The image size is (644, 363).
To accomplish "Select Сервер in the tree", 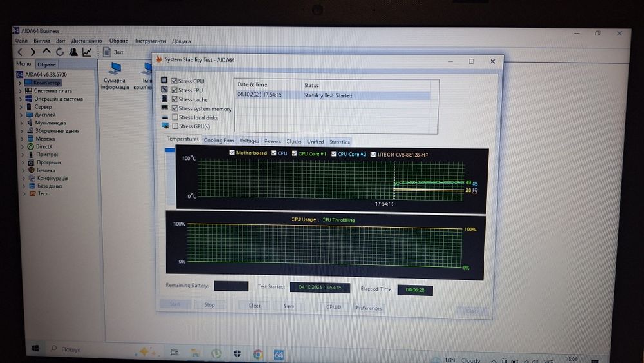I will 43,106.
